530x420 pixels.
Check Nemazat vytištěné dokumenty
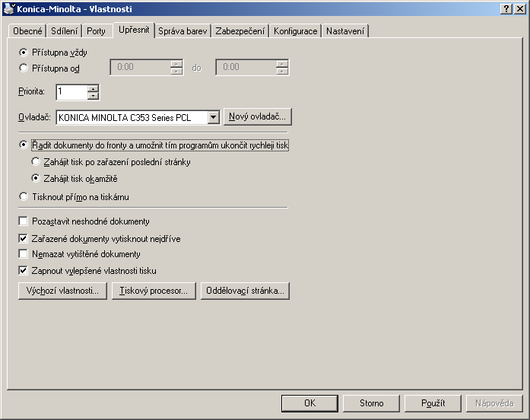point(23,253)
